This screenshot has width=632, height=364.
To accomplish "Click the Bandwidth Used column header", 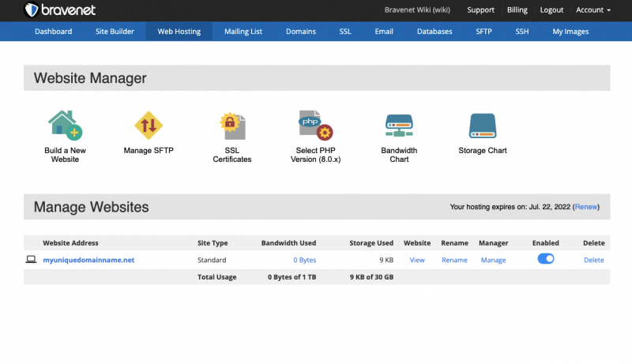I will coord(288,243).
